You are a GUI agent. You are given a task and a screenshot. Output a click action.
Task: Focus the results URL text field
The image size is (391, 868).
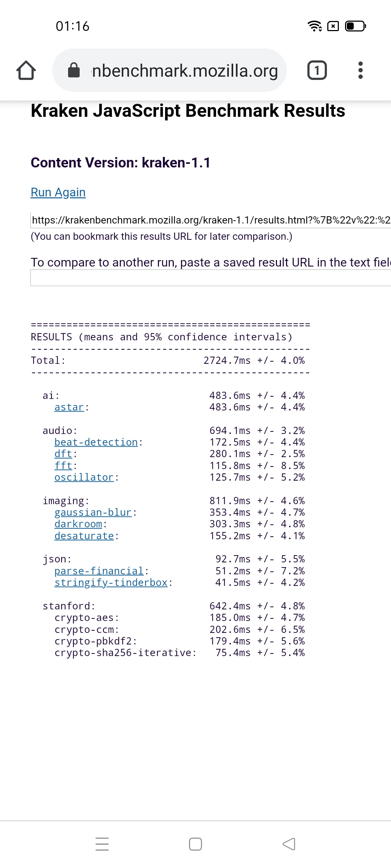click(x=211, y=220)
